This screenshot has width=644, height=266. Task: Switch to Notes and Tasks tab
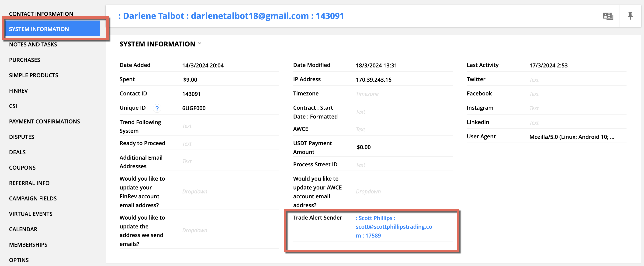33,45
